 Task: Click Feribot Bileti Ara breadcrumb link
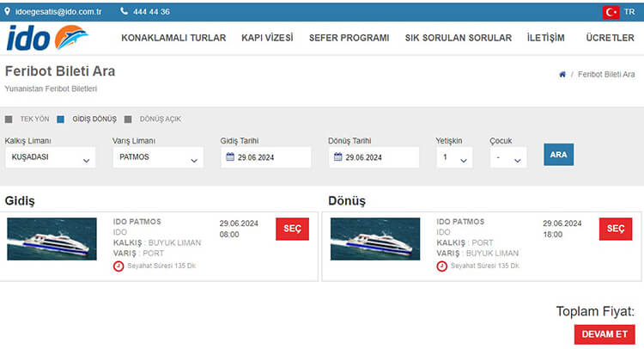(606, 75)
